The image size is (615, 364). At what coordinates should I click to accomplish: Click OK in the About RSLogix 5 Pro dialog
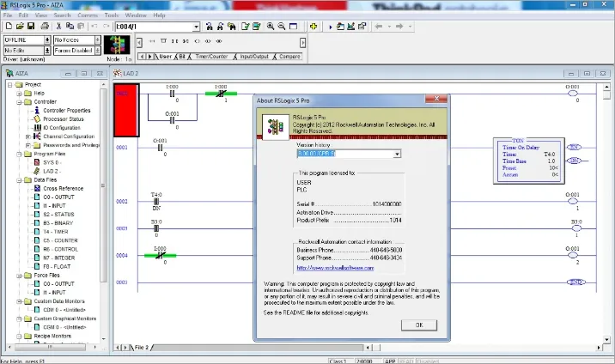[x=419, y=325]
